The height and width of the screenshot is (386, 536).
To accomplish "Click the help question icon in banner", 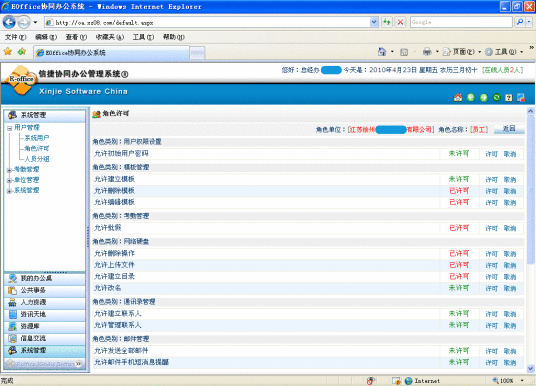I will coord(509,98).
